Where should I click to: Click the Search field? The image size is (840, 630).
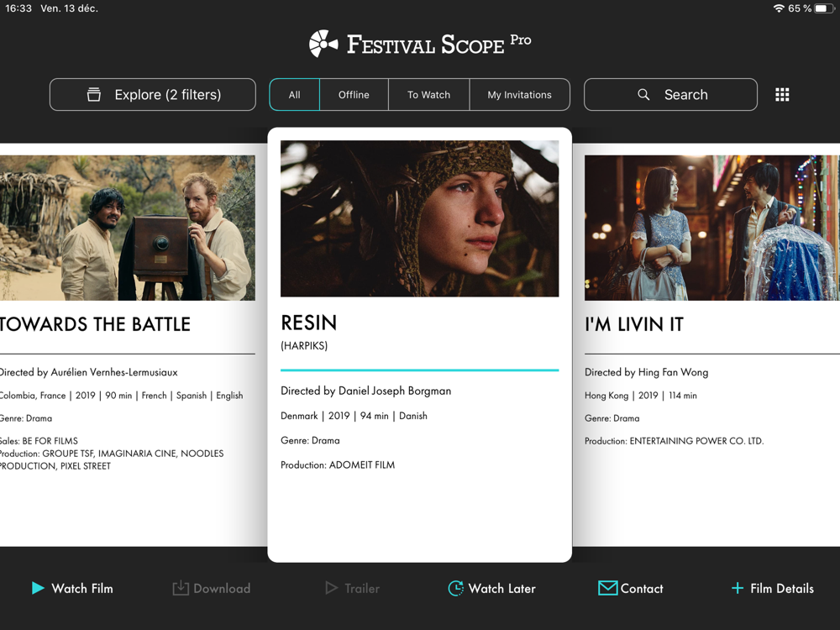[x=670, y=95]
